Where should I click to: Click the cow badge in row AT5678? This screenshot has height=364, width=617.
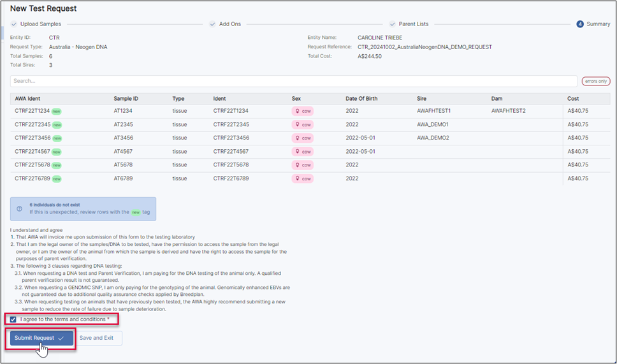tap(303, 165)
